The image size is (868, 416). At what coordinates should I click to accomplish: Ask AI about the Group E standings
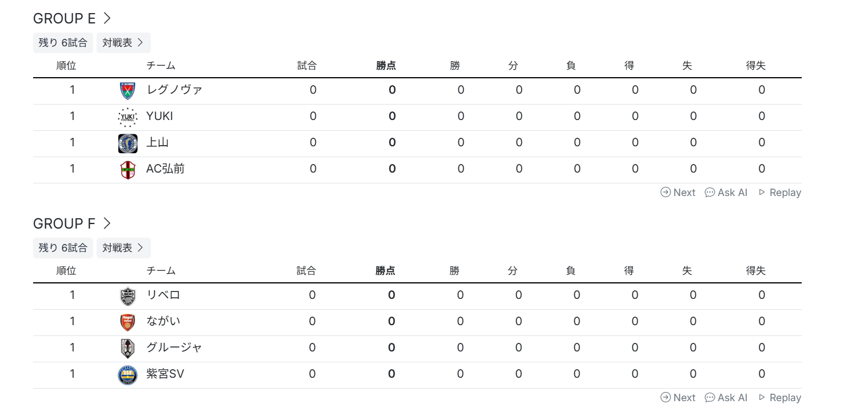click(726, 193)
